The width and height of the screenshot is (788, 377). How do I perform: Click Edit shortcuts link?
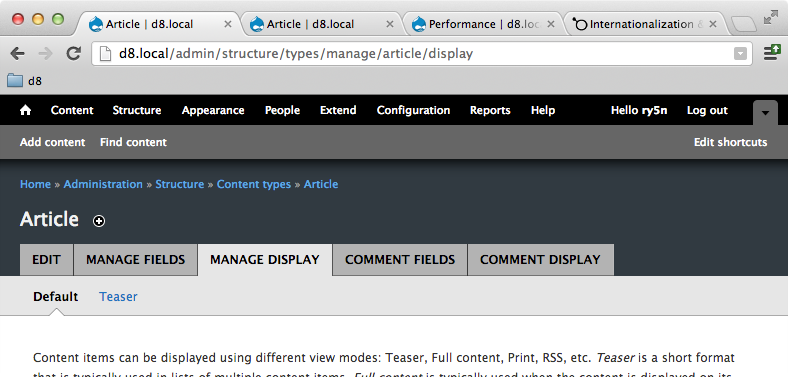730,142
